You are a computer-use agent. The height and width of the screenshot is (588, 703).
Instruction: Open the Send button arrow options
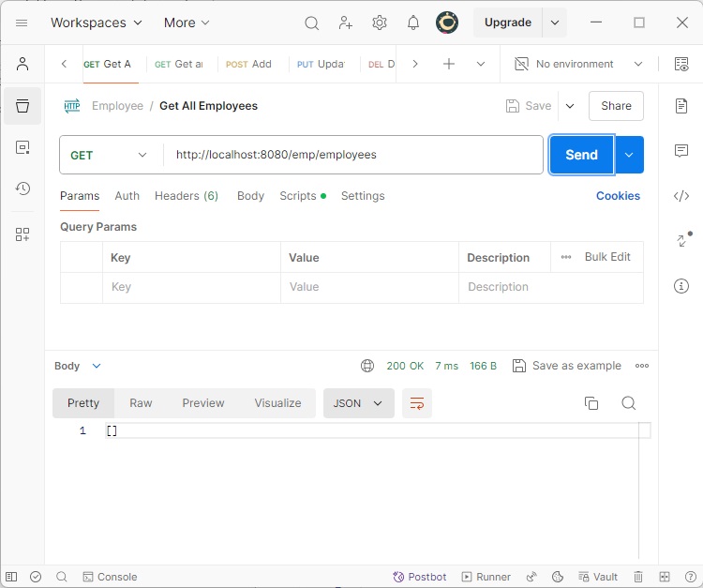pyautogui.click(x=629, y=155)
